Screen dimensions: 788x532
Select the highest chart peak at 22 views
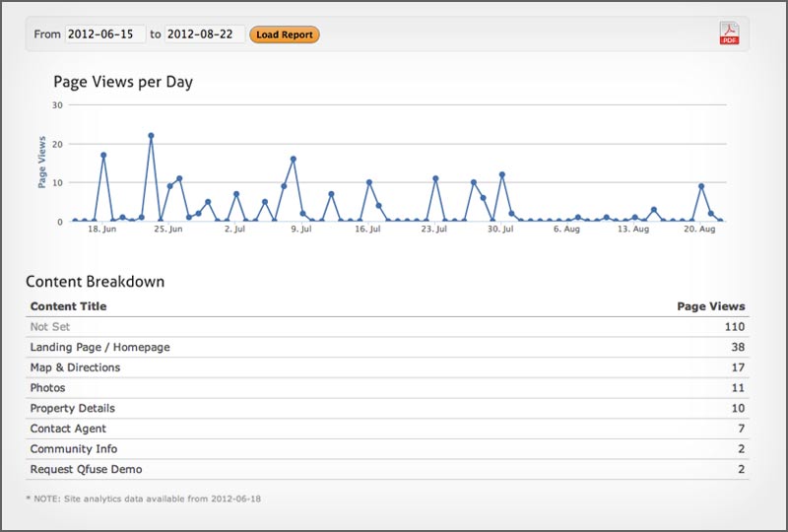pyautogui.click(x=151, y=136)
